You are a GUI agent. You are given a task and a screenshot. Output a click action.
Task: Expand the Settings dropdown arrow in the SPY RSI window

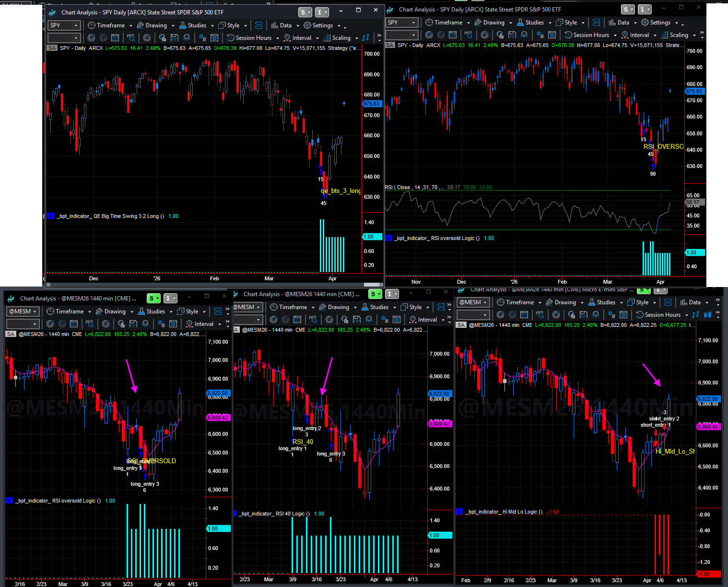point(676,23)
